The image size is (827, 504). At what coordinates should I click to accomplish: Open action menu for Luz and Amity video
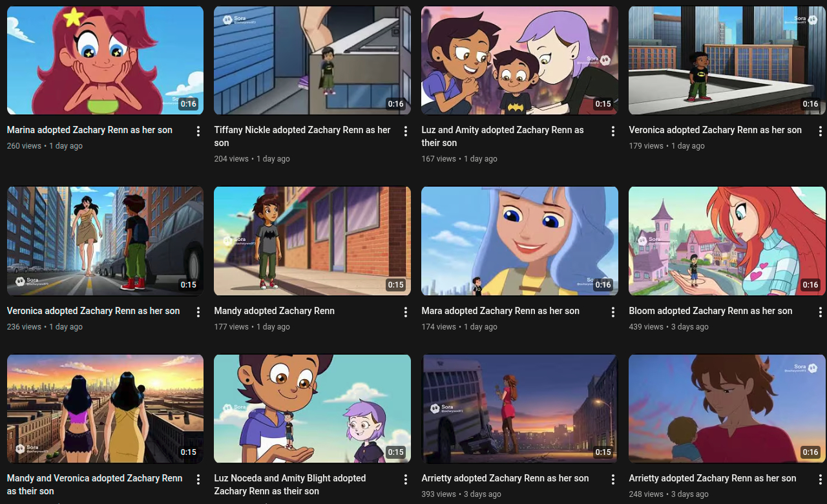coord(613,131)
